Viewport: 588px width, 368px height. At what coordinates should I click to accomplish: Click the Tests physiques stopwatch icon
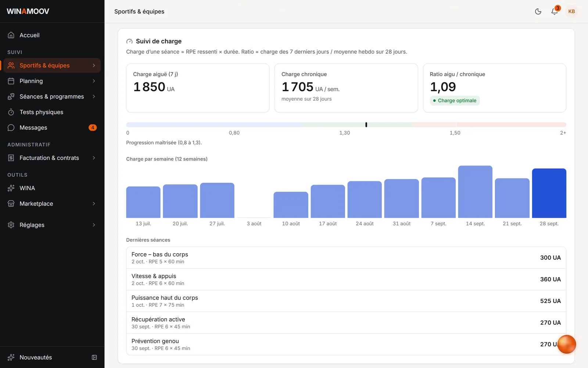11,112
